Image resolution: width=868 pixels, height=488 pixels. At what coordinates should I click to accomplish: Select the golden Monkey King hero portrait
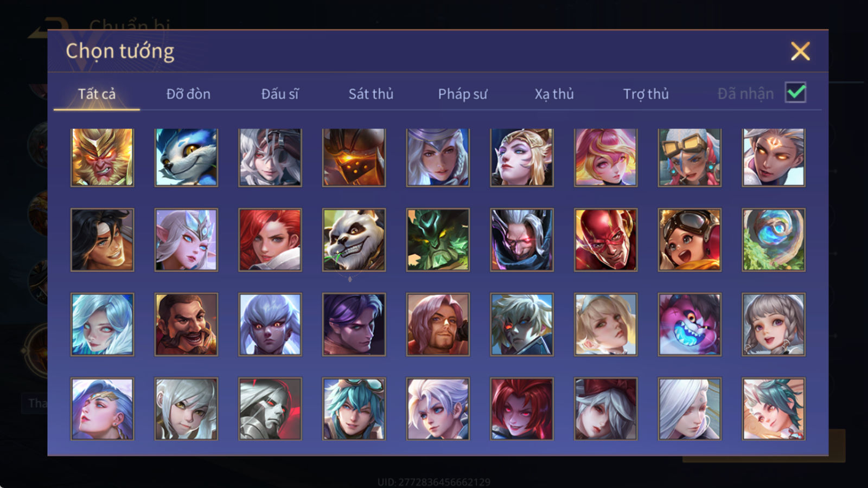point(102,157)
